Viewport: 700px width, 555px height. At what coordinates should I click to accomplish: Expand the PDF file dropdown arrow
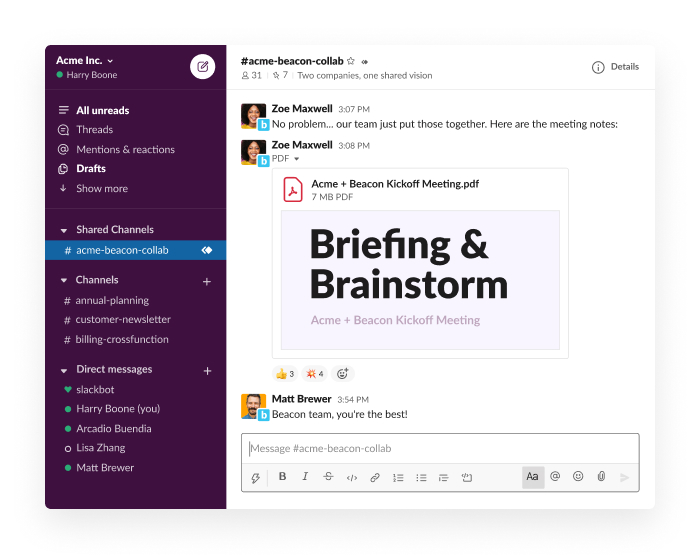296,159
